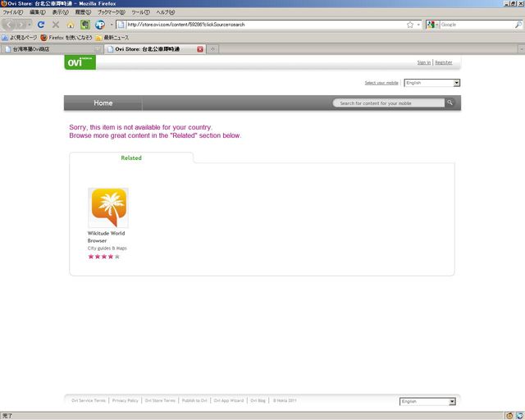Switch to the 台湾專屬Ovi商店 tab
This screenshot has height=420, width=525.
(x=49, y=49)
